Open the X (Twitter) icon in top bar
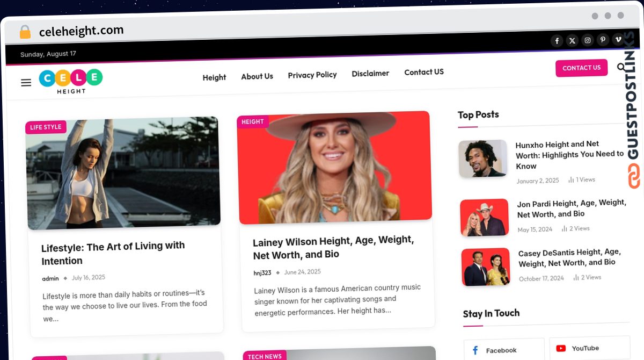644x360 pixels. [573, 40]
